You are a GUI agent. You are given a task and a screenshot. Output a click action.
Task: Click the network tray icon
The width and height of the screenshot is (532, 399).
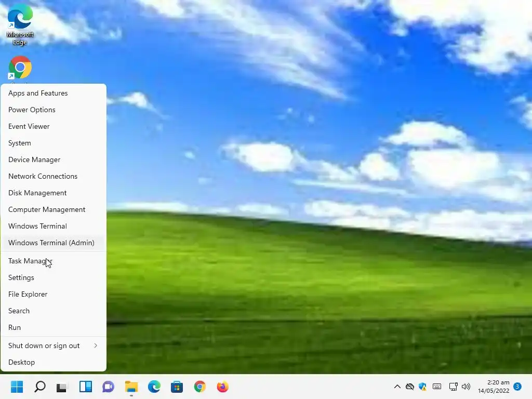point(453,387)
